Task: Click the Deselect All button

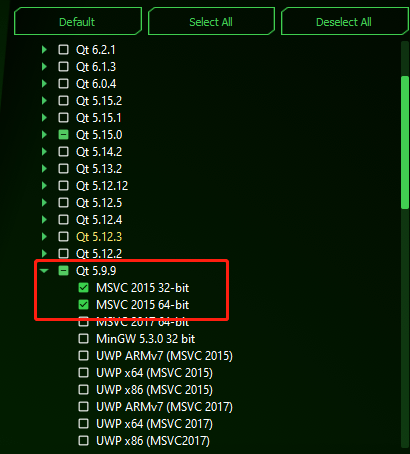Action: [344, 22]
